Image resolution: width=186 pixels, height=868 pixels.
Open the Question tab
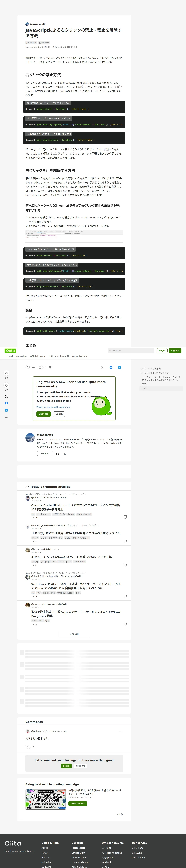21,356
